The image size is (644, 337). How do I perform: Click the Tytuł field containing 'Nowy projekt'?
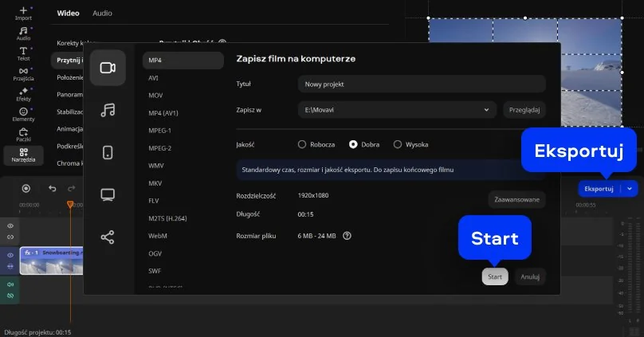point(422,84)
